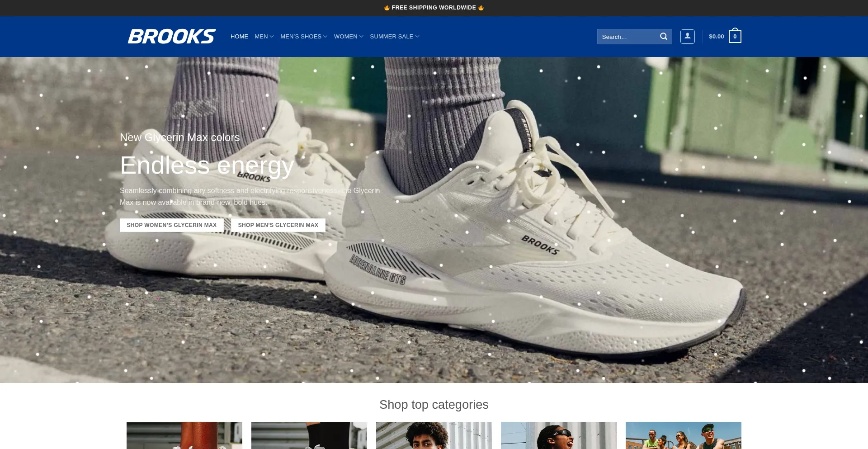
Task: Expand the Men's Shoes dropdown menu
Action: pyautogui.click(x=303, y=37)
